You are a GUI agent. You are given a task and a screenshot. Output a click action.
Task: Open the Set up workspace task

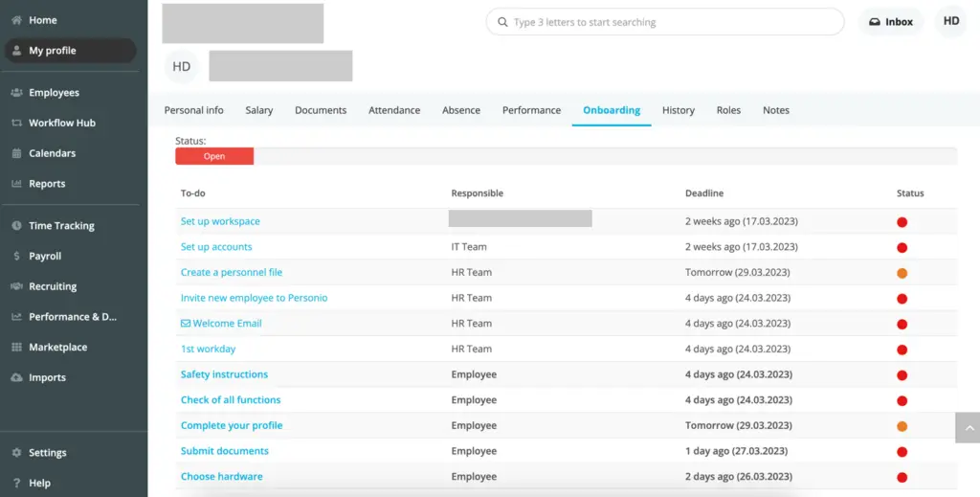pos(220,221)
